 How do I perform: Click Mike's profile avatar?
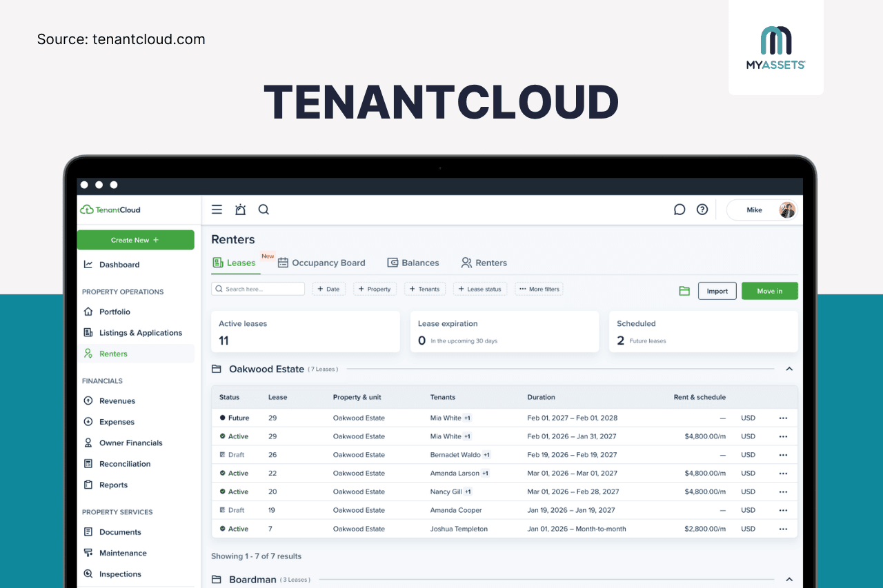click(787, 210)
